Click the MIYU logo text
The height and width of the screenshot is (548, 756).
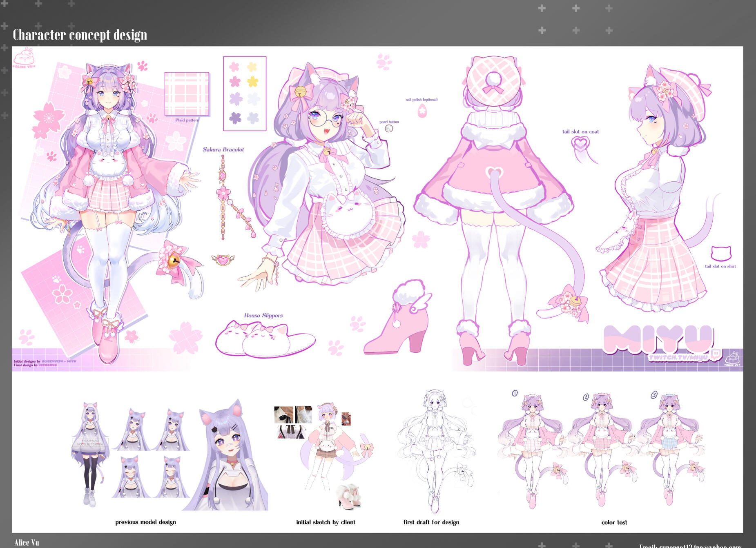[658, 339]
